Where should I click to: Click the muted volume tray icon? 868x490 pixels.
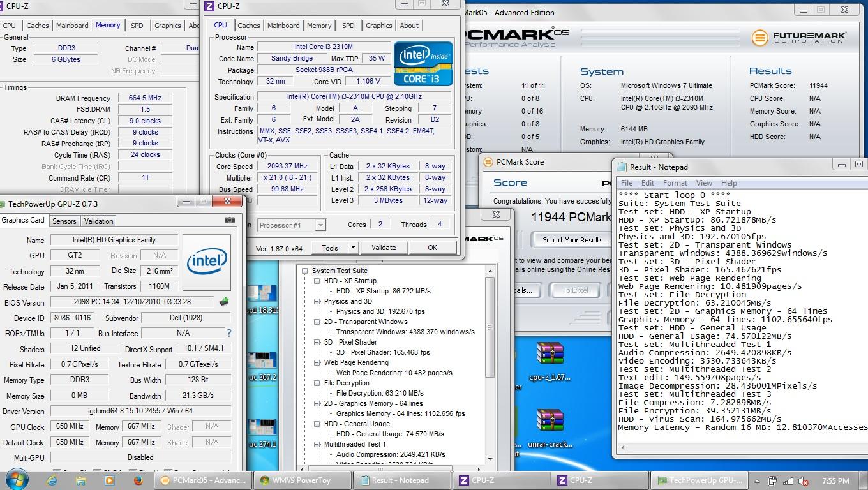[x=804, y=481]
